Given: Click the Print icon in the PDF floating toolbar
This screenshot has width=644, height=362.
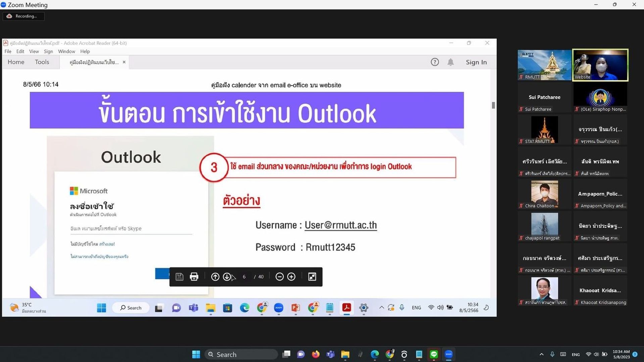Looking at the screenshot, I should point(194,277).
